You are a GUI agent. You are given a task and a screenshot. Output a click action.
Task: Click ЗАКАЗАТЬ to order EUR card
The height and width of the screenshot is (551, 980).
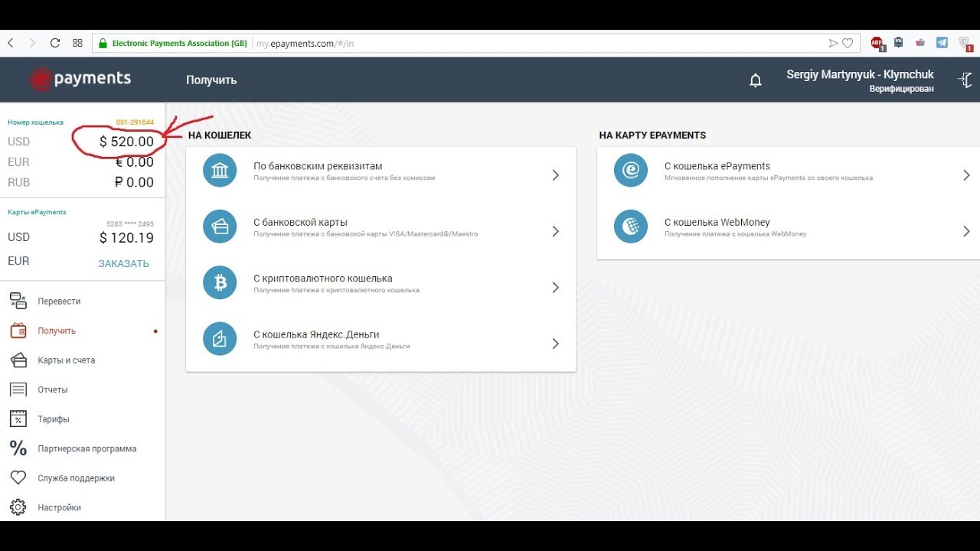coord(123,263)
